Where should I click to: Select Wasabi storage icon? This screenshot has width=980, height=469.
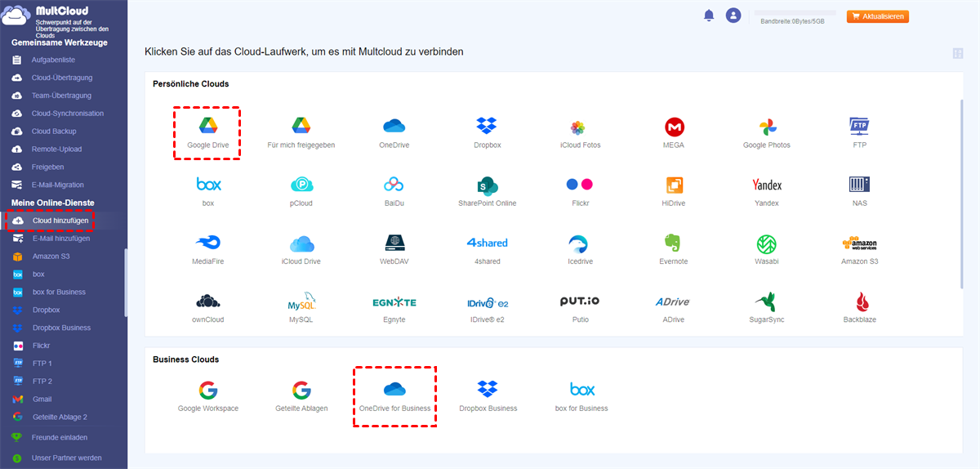tap(767, 243)
